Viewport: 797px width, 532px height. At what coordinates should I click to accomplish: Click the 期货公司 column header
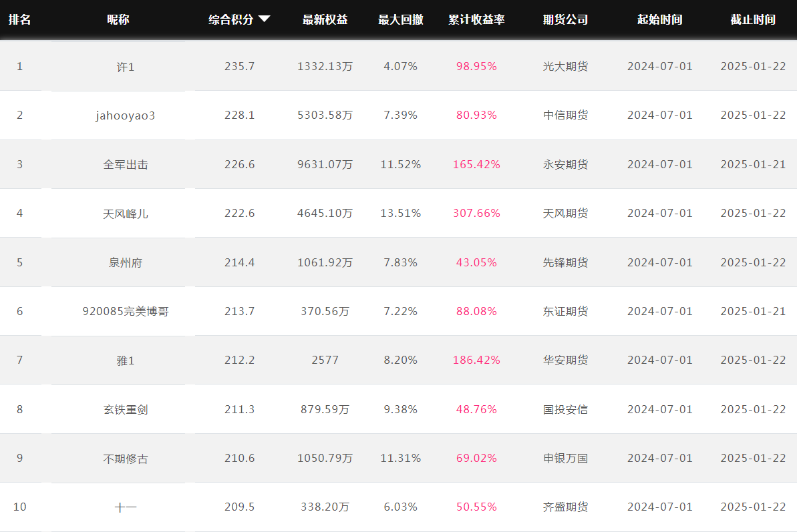tap(565, 19)
